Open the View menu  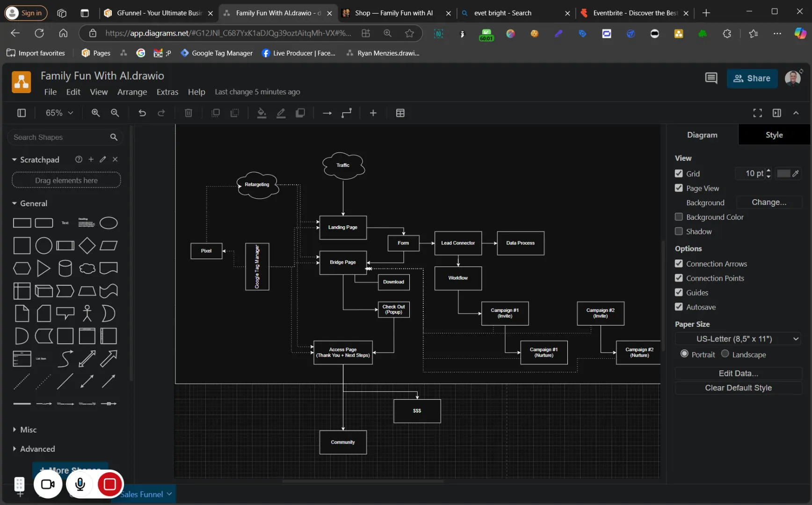(99, 92)
